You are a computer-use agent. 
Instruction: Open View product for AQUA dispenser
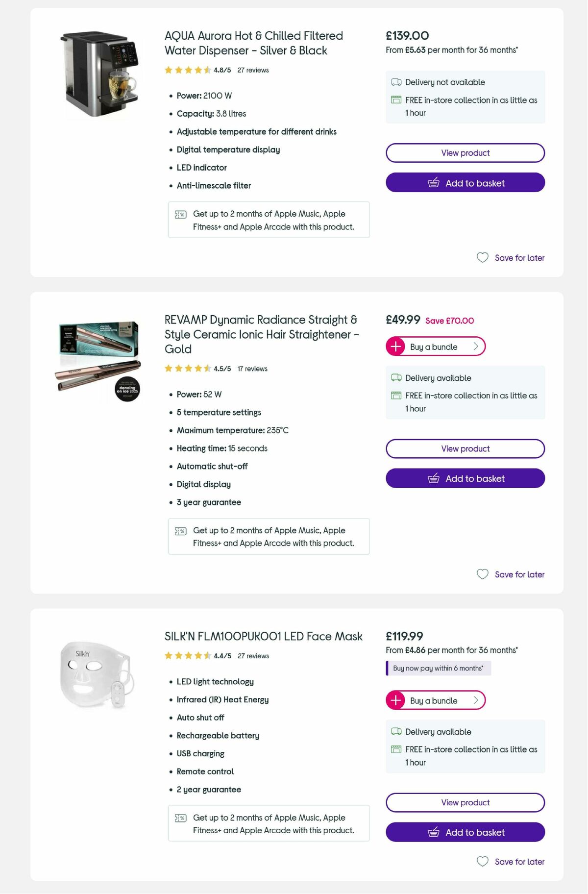(465, 152)
